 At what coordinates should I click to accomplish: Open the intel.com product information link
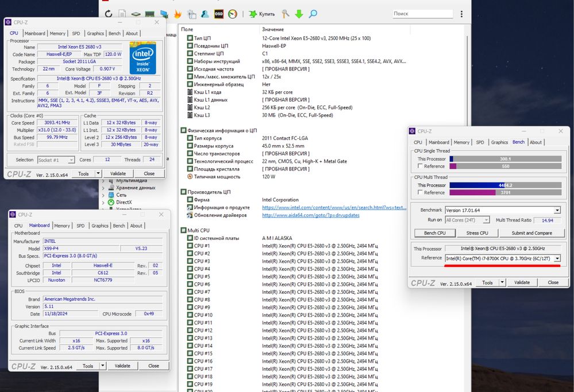(x=334, y=207)
